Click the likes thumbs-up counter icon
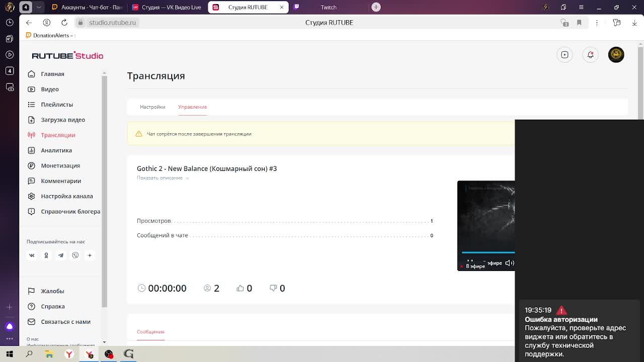This screenshot has height=362, width=644. [240, 288]
